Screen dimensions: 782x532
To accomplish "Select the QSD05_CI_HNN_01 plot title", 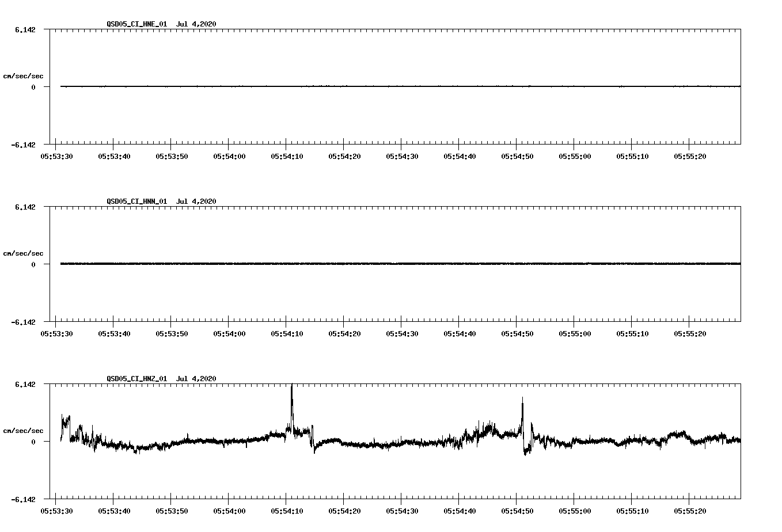I will pyautogui.click(x=137, y=201).
